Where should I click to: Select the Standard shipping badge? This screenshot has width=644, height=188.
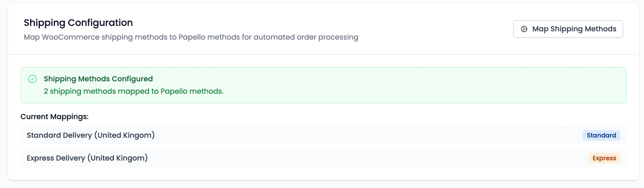601,136
